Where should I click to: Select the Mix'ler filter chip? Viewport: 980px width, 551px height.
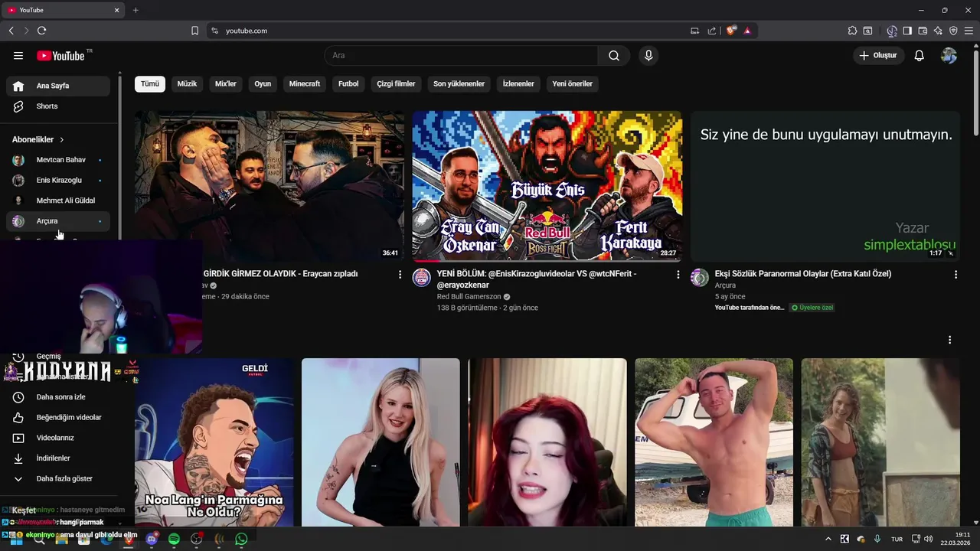226,83
